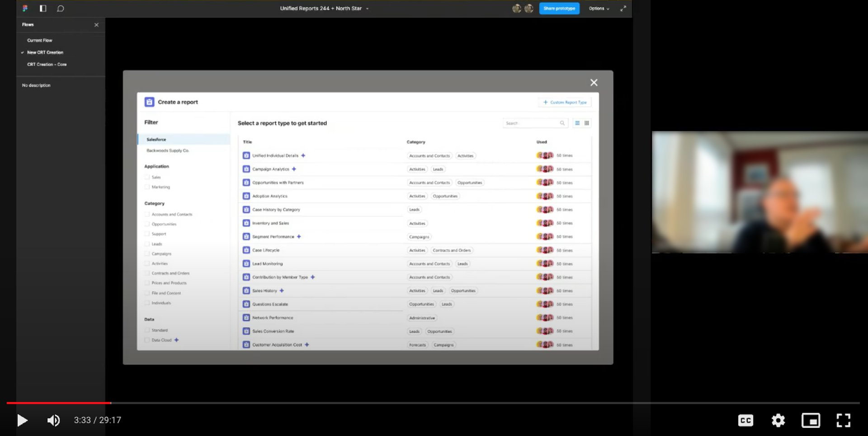Image resolution: width=868 pixels, height=436 pixels.
Task: Check the Individuals category filter
Action: coord(147,303)
